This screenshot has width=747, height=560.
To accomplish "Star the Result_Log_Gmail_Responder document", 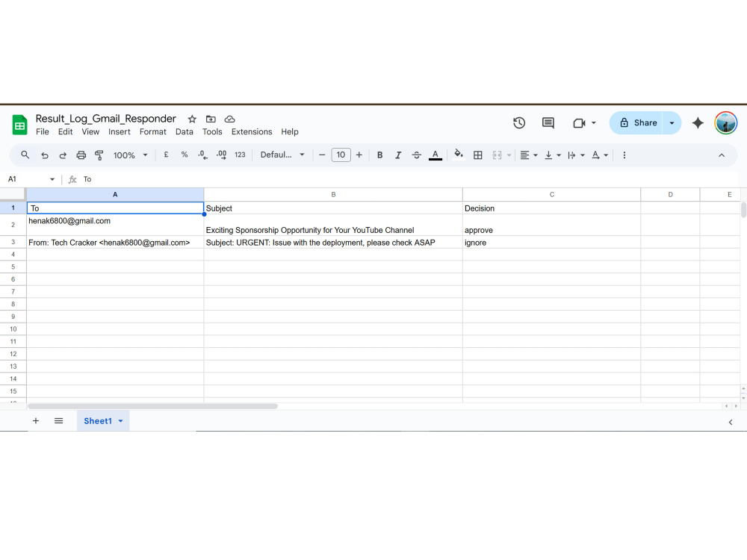I will 192,119.
